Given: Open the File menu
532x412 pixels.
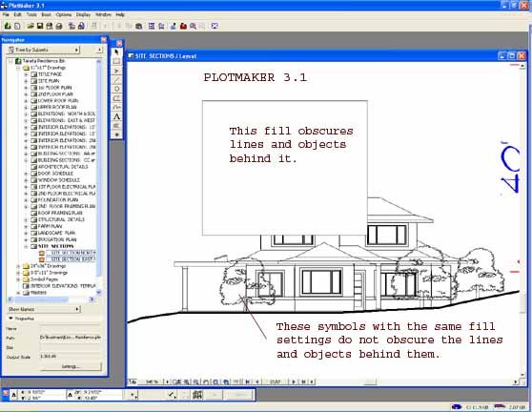Looking at the screenshot, I should tap(6, 14).
